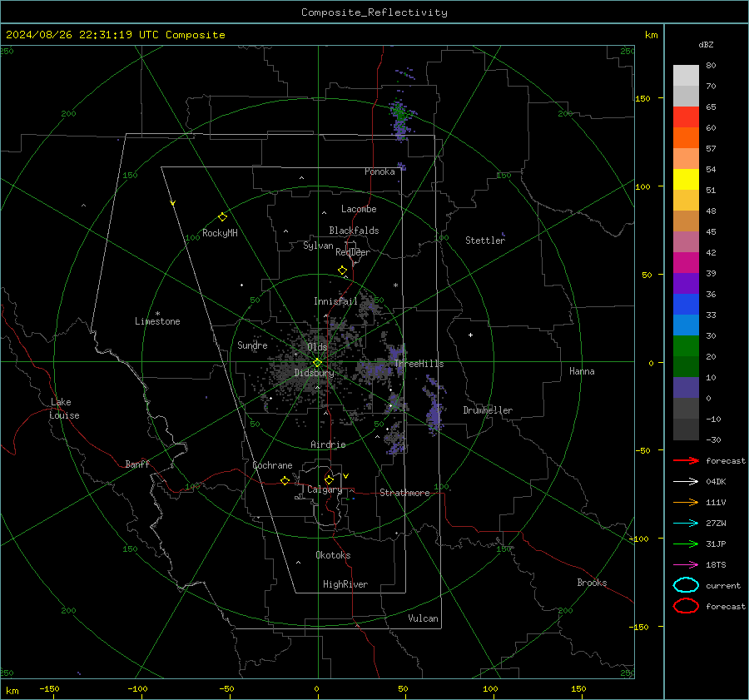This screenshot has width=749, height=700.
Task: Click the white 04DK arrow in legend
Action: point(686,481)
